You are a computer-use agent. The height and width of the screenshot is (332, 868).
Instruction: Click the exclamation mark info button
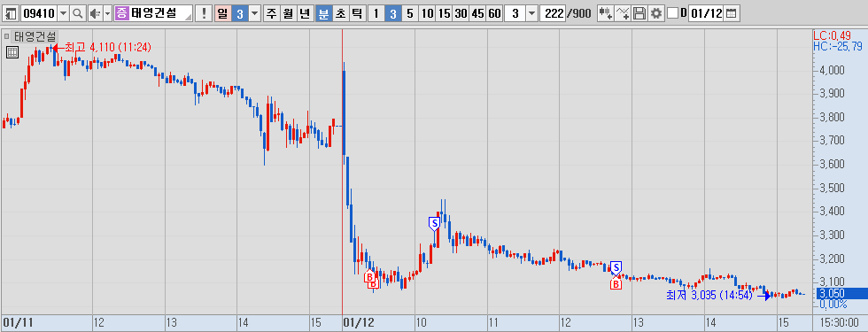[205, 14]
